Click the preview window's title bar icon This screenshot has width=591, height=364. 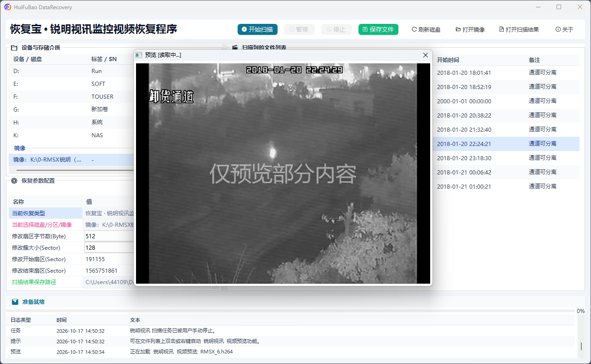[139, 55]
